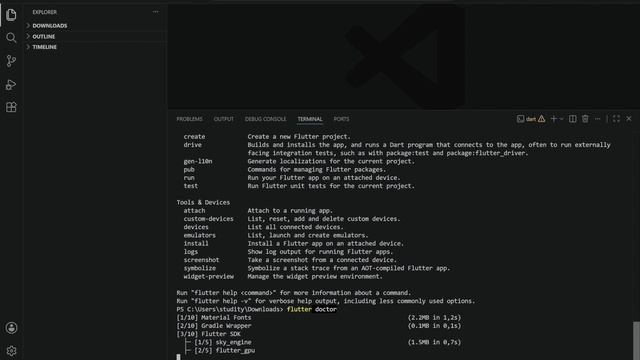The height and width of the screenshot is (360, 640).
Task: Open the Source Control view
Action: click(11, 61)
